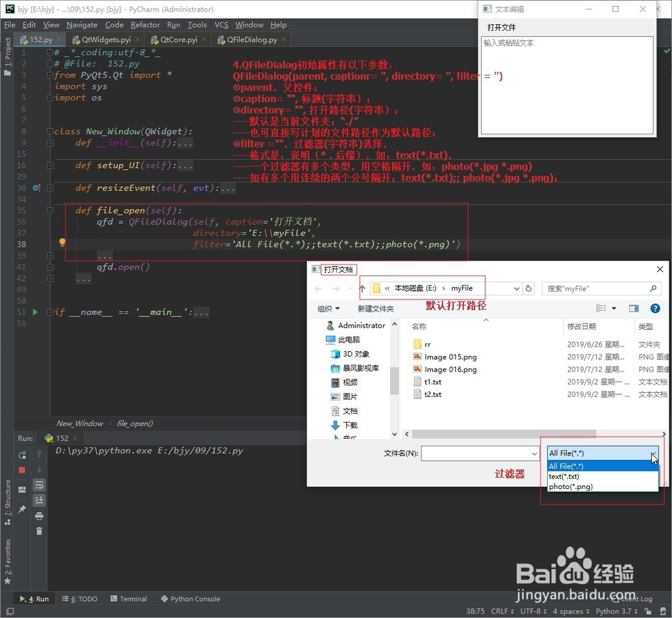
Task: Switch to QFileDialog.py editor tab
Action: coord(251,40)
